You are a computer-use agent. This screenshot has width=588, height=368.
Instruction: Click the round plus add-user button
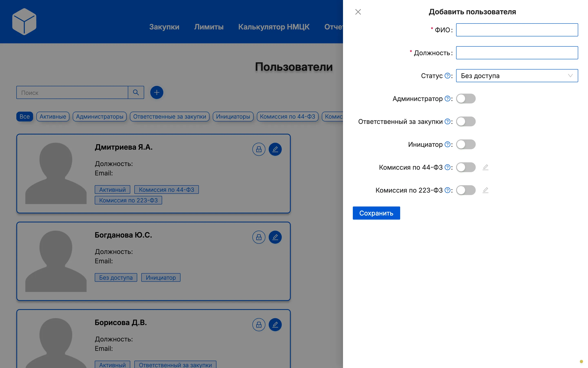click(x=157, y=92)
